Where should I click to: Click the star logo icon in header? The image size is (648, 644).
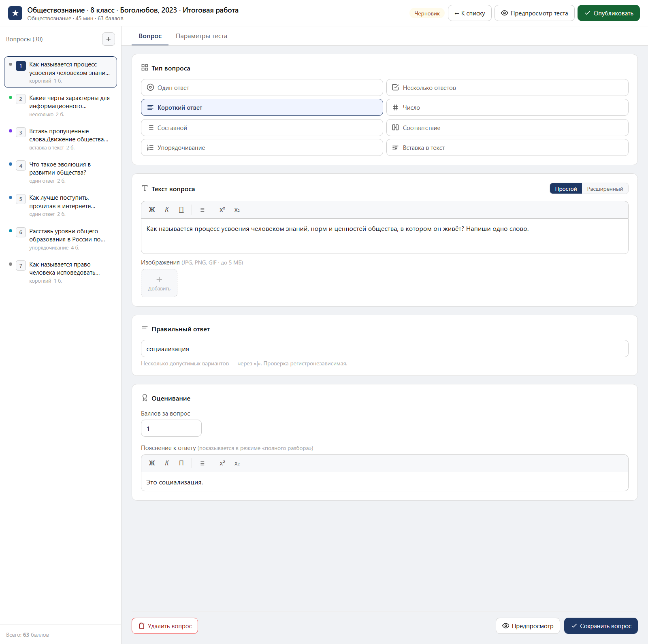[x=15, y=13]
